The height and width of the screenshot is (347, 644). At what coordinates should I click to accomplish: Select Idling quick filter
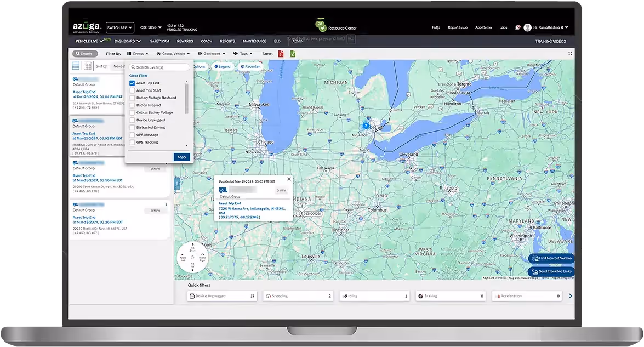374,295
